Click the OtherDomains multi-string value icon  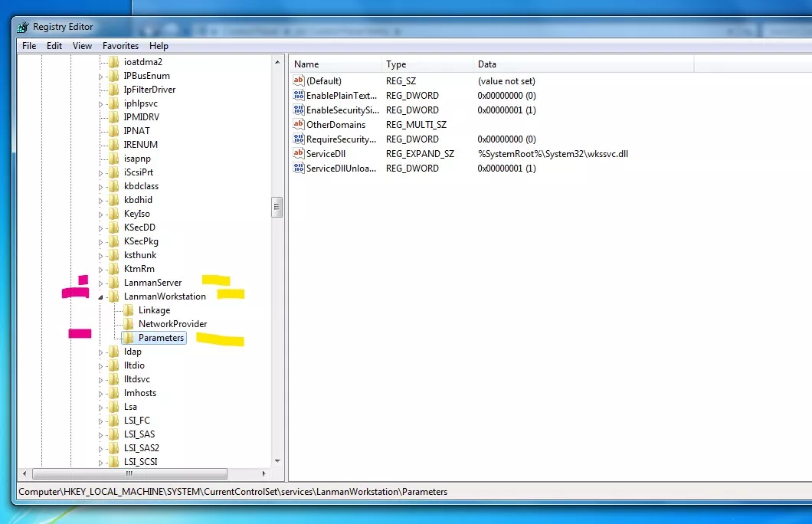298,124
